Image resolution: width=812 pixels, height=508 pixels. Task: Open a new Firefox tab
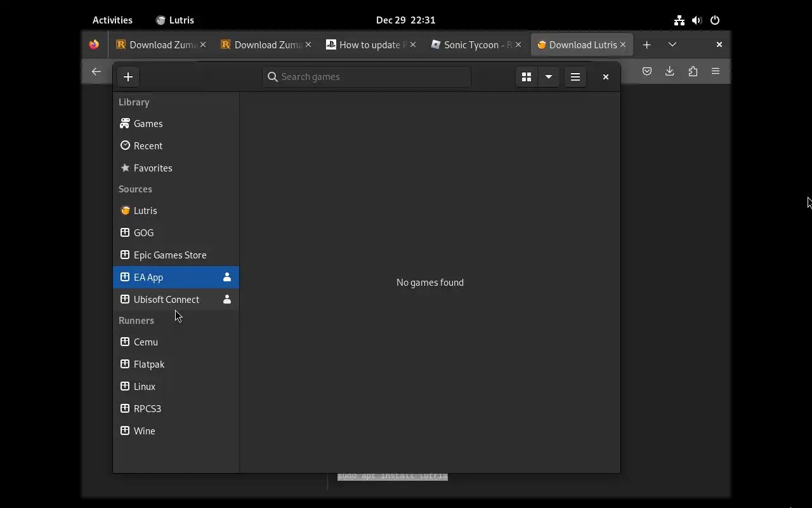pyautogui.click(x=647, y=44)
